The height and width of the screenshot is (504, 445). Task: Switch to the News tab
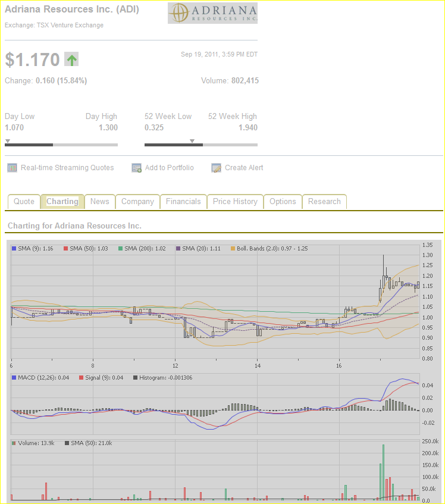(x=99, y=202)
